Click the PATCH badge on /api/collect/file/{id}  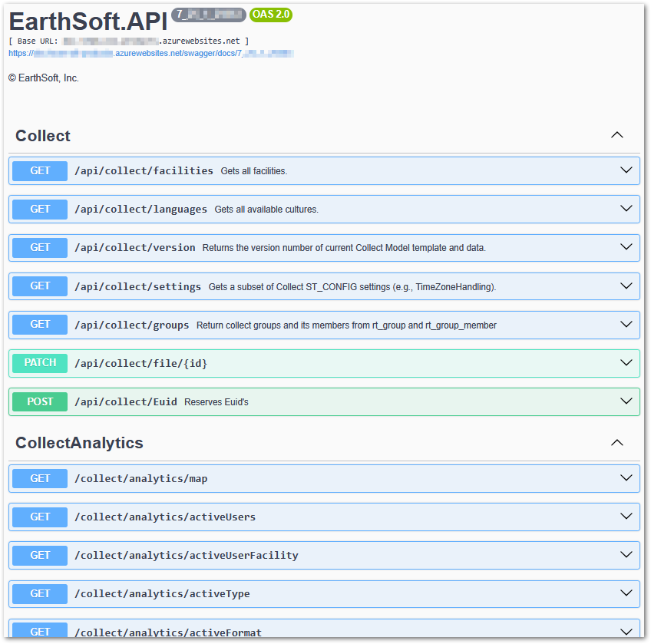point(39,362)
